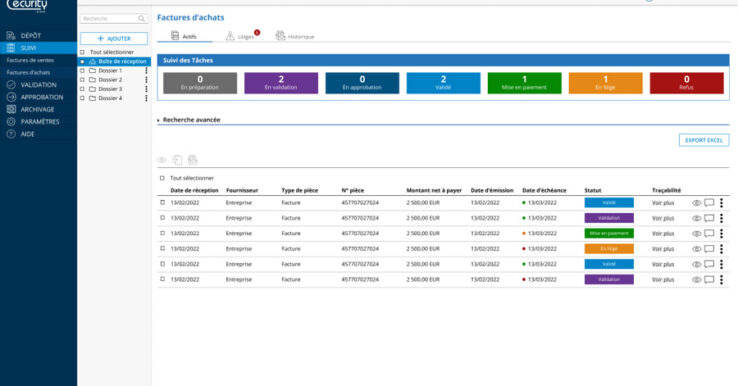
Task: Open Factures d'achats in the sidebar
Action: tap(28, 72)
